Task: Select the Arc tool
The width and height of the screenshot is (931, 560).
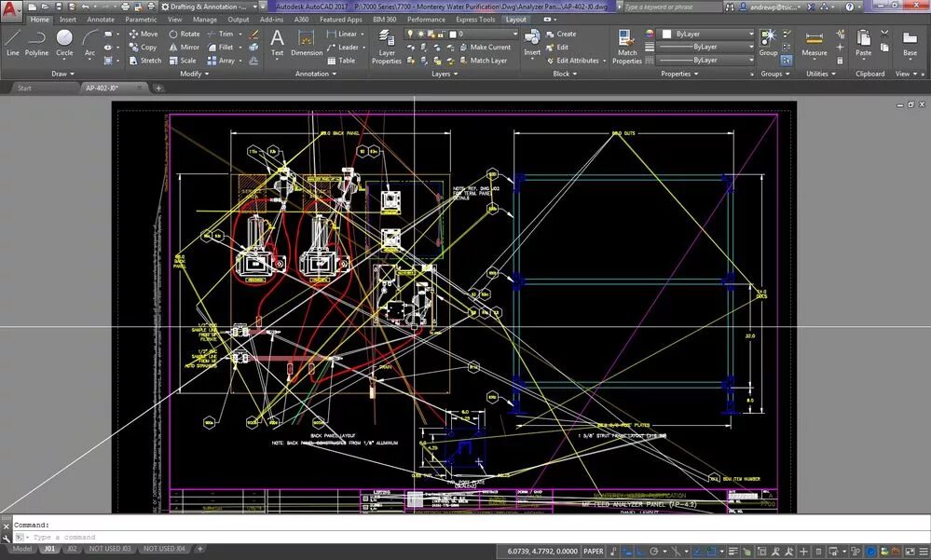Action: (x=89, y=44)
